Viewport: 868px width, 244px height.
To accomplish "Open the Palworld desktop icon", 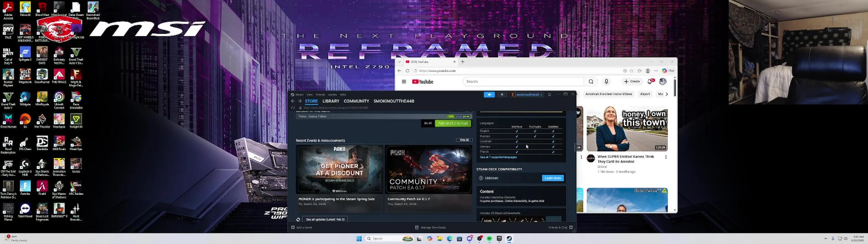I will pyautogui.click(x=25, y=9).
